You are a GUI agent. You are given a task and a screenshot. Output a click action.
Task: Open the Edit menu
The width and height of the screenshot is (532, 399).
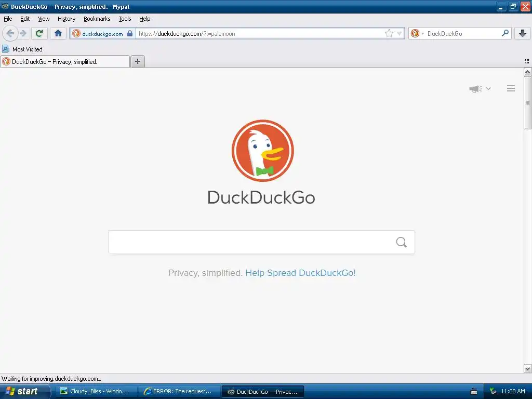point(25,19)
